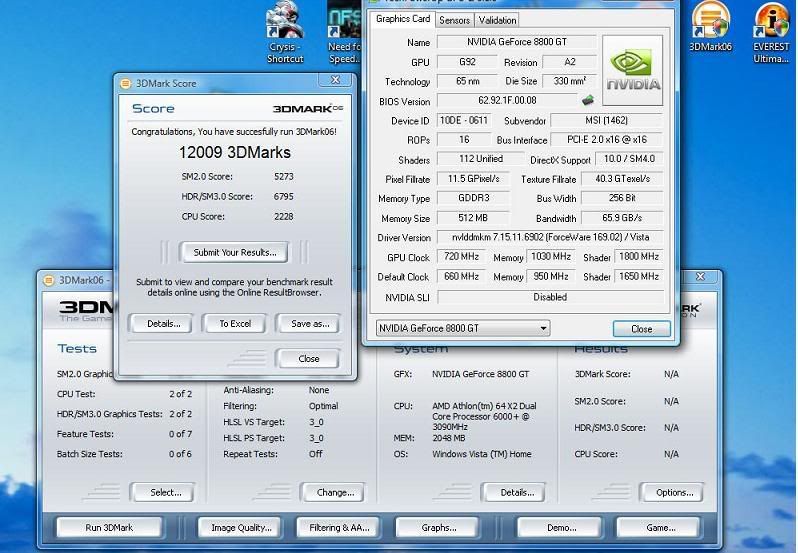Viewport: 798px width, 553px height.
Task: Click the CPU Score value 2228
Action: coord(283,216)
